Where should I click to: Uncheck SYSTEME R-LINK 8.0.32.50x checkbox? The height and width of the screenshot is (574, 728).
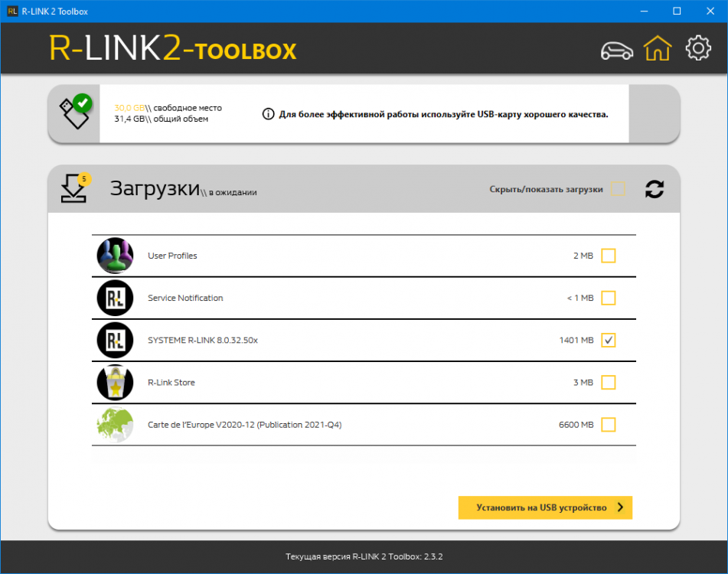[x=609, y=340]
